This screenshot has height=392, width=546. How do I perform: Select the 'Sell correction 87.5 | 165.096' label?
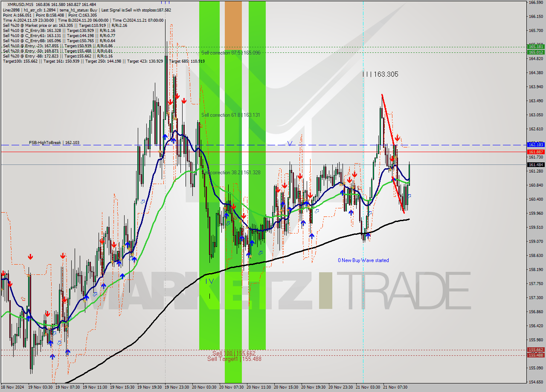click(231, 53)
